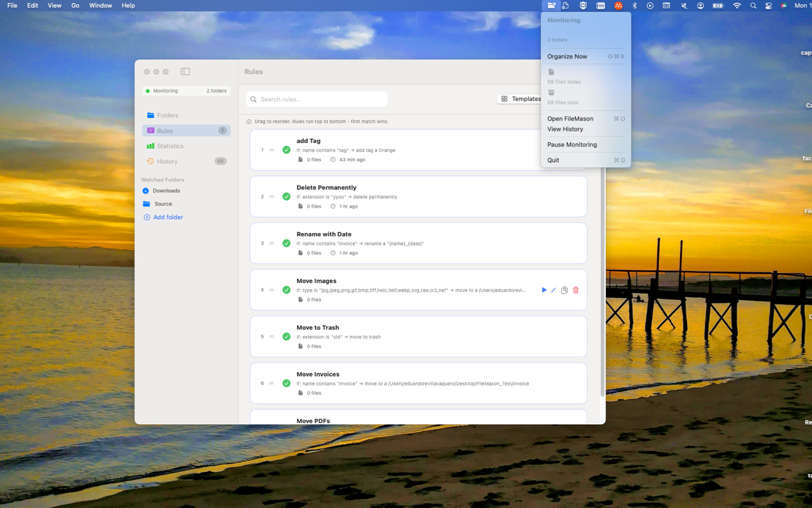Image resolution: width=812 pixels, height=508 pixels.
Task: Select the Source watched folder
Action: click(x=163, y=204)
